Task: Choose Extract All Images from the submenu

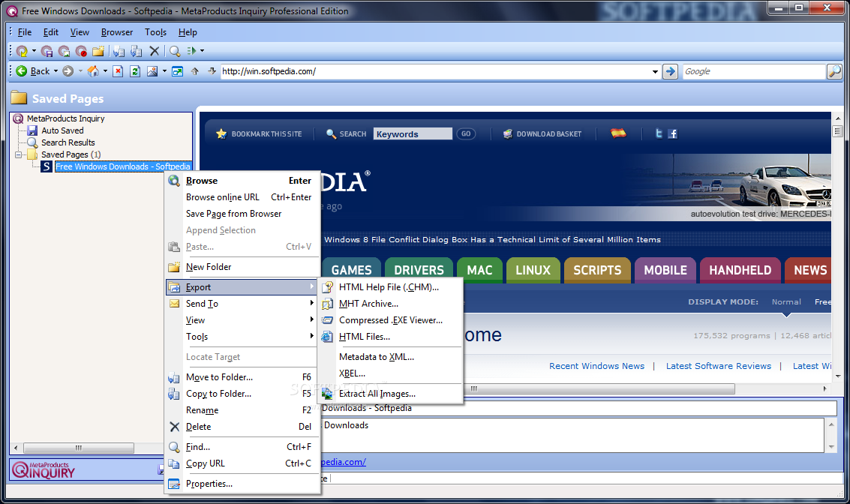Action: click(390, 394)
